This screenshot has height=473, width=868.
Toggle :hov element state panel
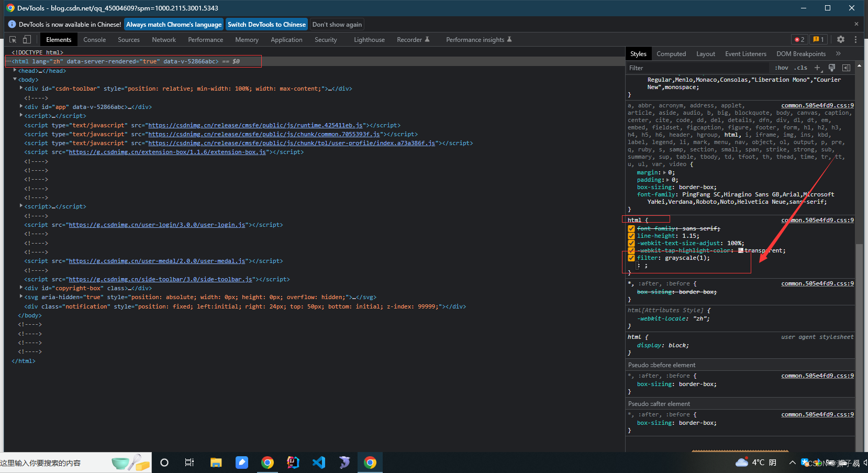click(782, 68)
